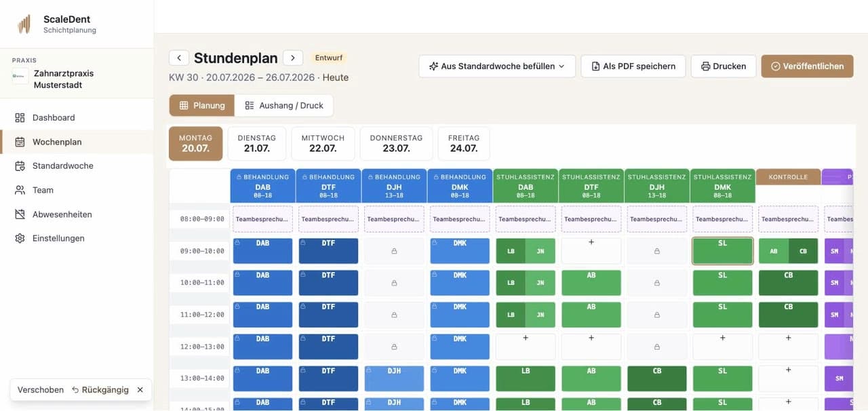The height and width of the screenshot is (411, 868).
Task: Click the Veröffentlichen button
Action: pyautogui.click(x=807, y=66)
